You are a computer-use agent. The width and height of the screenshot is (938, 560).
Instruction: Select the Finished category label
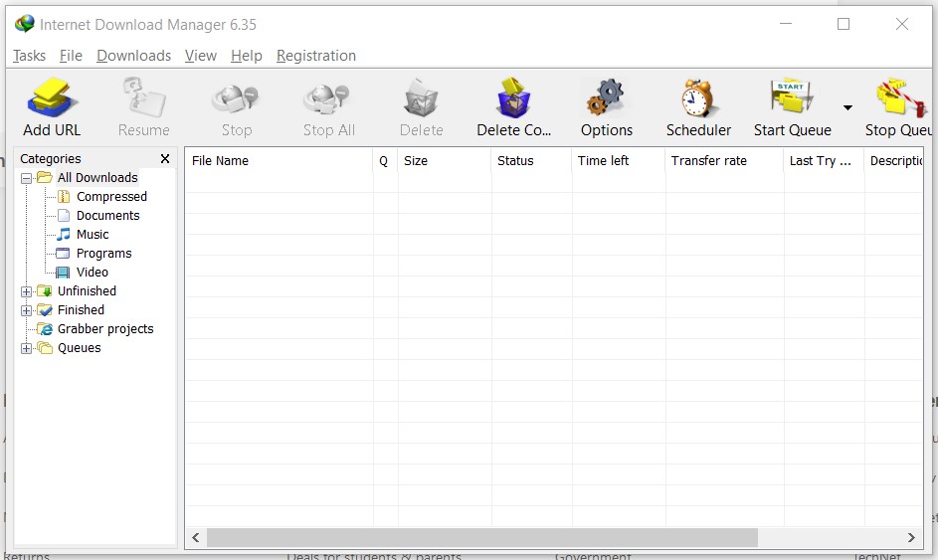click(81, 310)
